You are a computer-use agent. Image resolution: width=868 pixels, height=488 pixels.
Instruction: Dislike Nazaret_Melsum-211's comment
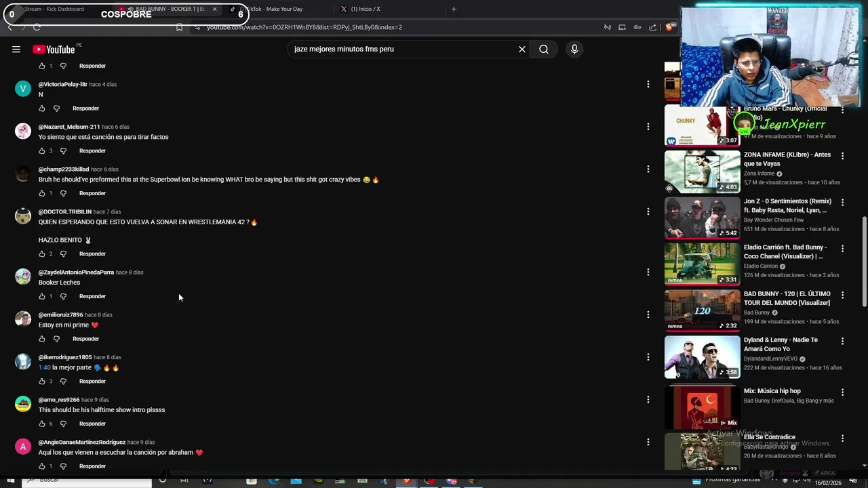[x=63, y=150]
